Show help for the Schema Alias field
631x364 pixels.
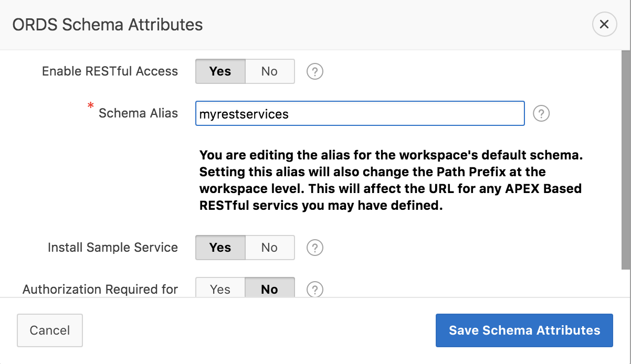(541, 113)
